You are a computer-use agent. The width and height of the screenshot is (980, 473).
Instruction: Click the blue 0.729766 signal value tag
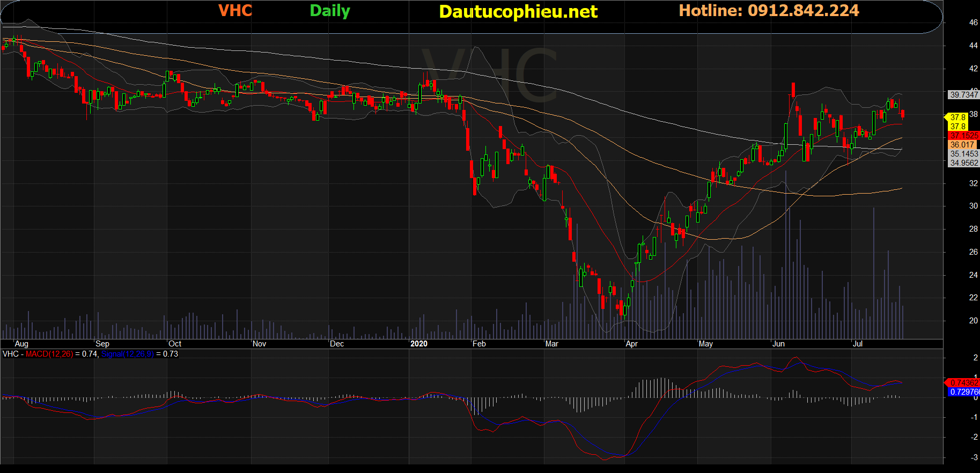point(964,392)
